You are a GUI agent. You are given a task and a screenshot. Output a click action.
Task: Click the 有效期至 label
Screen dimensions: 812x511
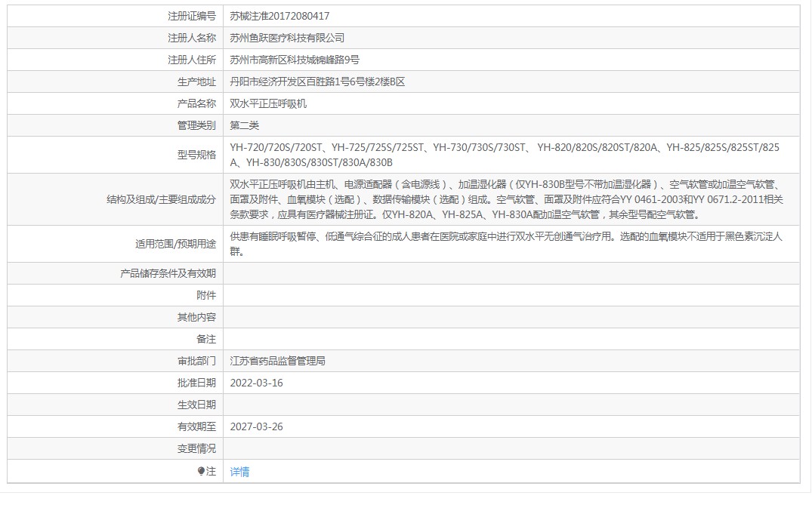click(x=196, y=426)
